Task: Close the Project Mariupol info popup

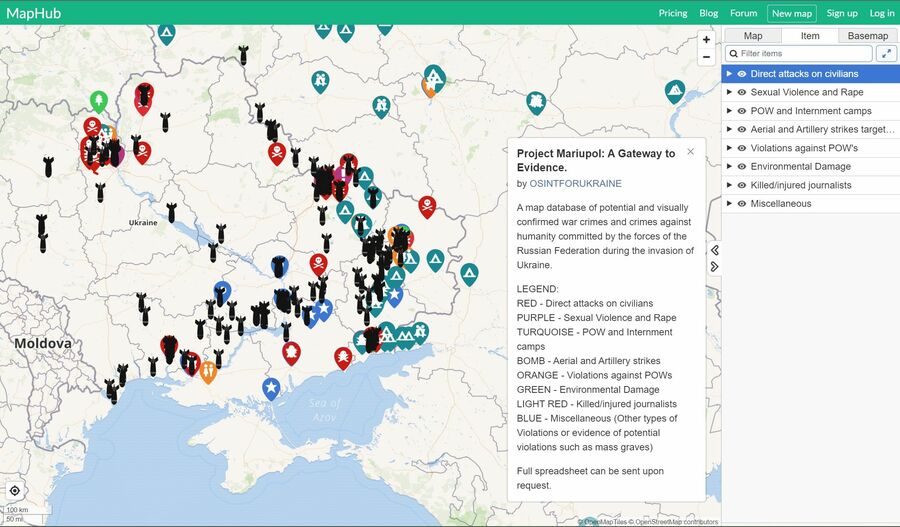Action: (690, 152)
